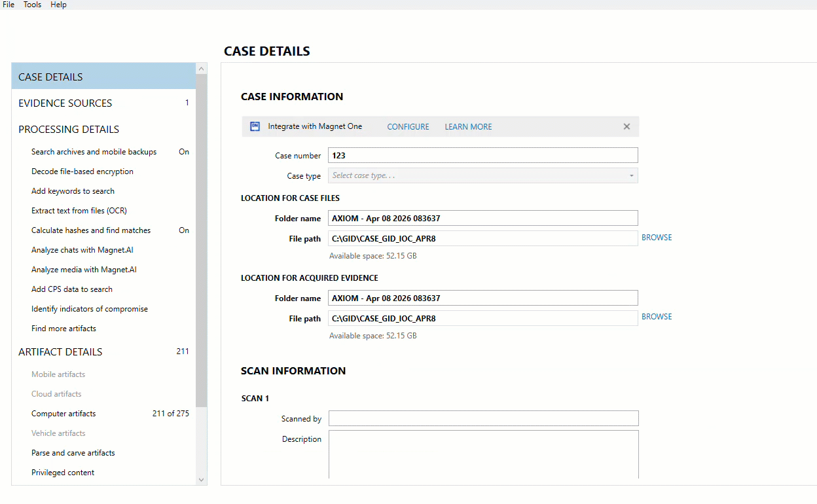Select Add keywords to search
This screenshot has height=504, width=817.
pyautogui.click(x=72, y=190)
